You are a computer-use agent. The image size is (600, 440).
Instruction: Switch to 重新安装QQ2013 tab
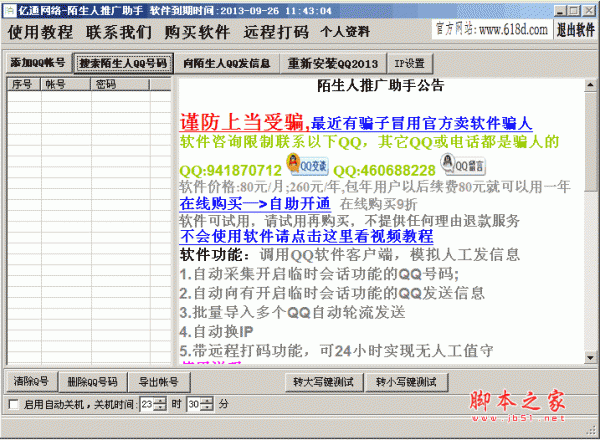(x=333, y=63)
